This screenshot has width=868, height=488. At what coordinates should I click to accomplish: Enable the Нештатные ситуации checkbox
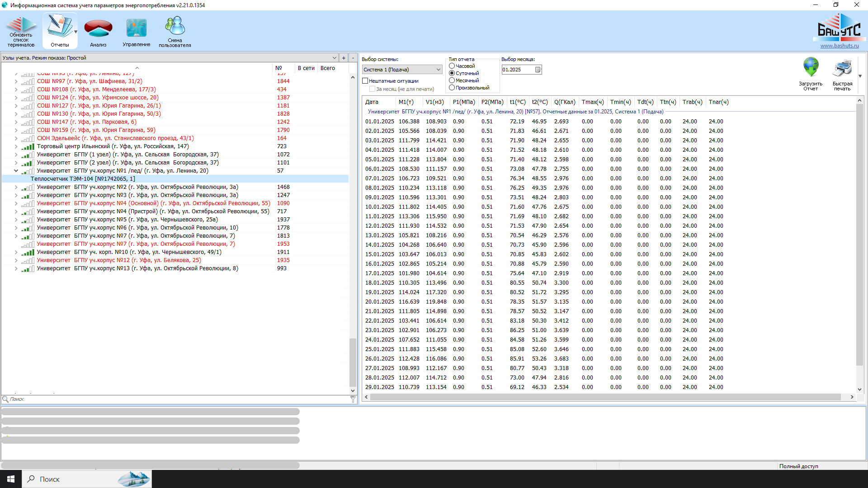365,81
